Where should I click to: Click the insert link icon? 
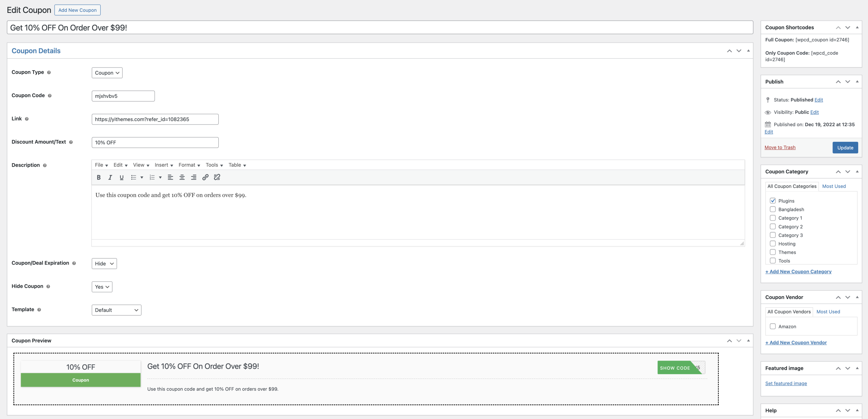point(205,177)
